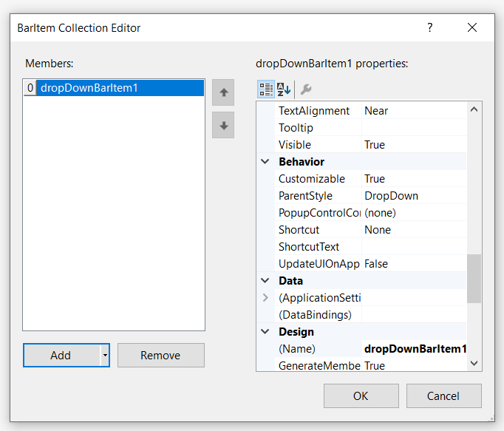The height and width of the screenshot is (431, 504).
Task: Open the Add button dropdown arrow
Action: pyautogui.click(x=105, y=355)
